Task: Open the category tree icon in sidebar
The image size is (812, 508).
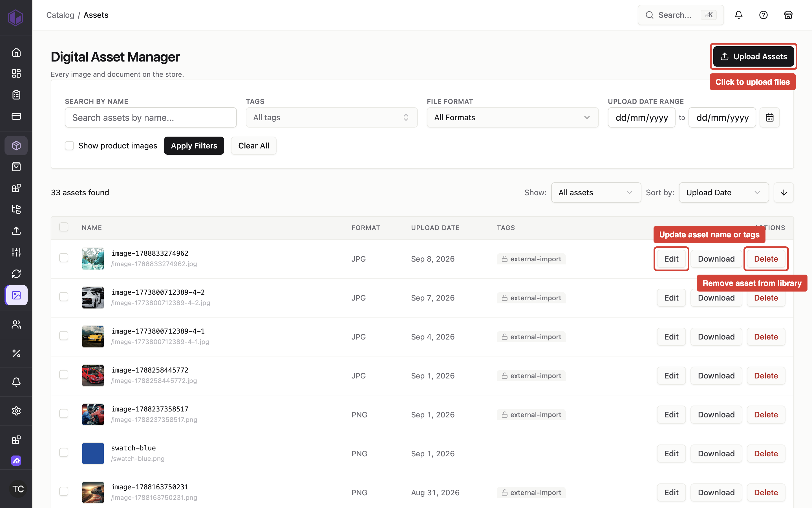Action: pos(16,209)
